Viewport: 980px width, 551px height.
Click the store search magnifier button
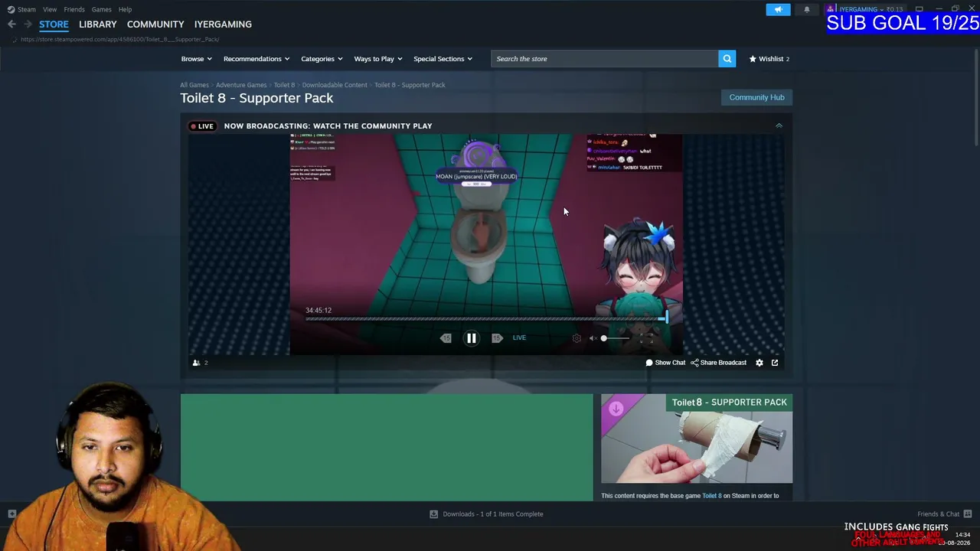pos(727,59)
